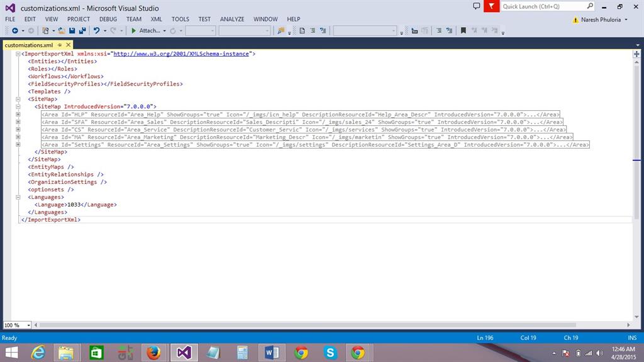644x362 pixels.
Task: Expand the Area Id Settings node
Action: tap(18, 144)
